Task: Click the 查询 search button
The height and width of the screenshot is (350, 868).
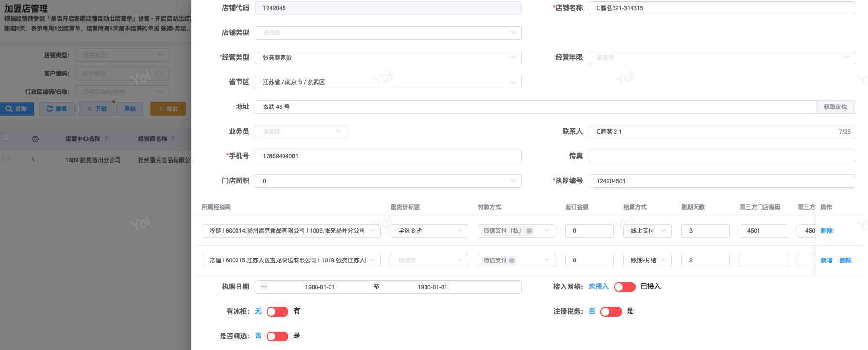Action: tap(17, 109)
